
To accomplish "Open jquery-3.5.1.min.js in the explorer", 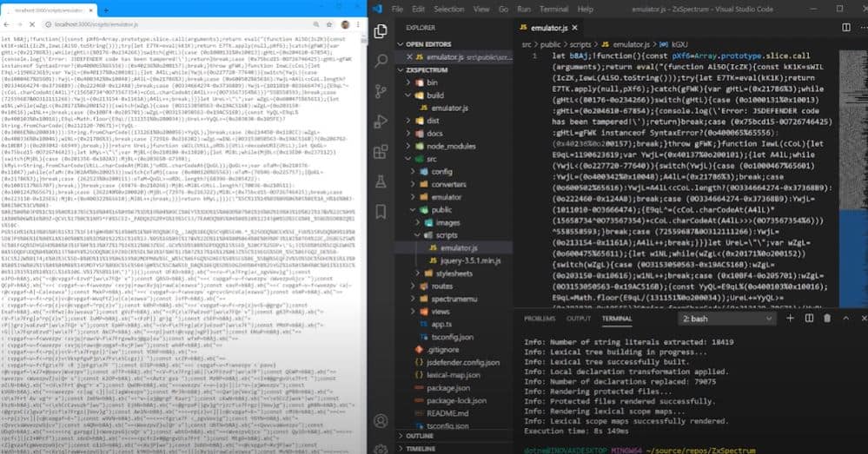I will (x=471, y=260).
